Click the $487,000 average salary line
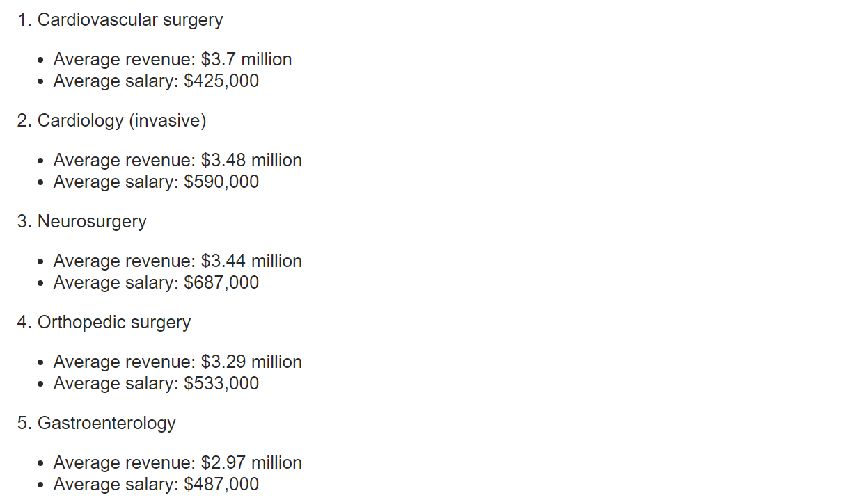This screenshot has height=500, width=868. [x=156, y=485]
